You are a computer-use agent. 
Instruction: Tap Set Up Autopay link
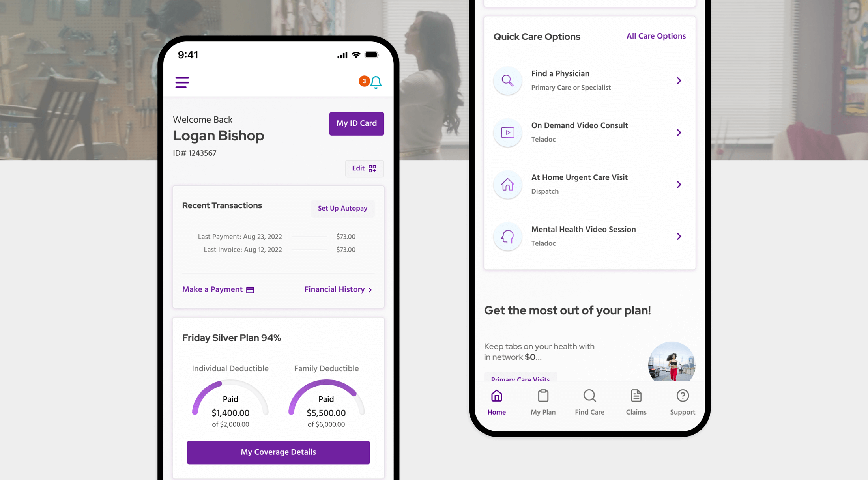[342, 208]
